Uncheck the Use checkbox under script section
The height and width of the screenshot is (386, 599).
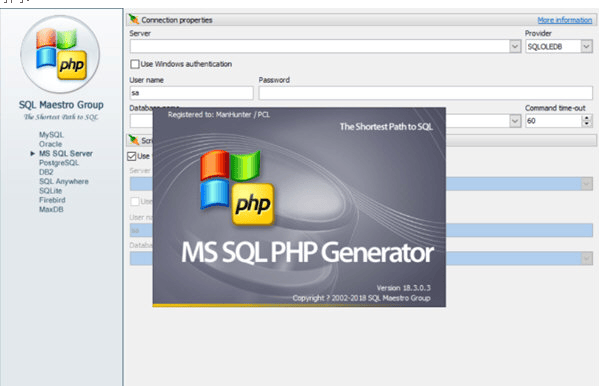pyautogui.click(x=132, y=156)
